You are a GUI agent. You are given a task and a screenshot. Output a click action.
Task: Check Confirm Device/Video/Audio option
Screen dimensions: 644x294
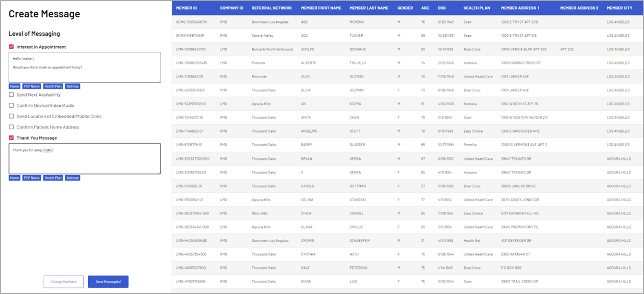[x=11, y=105]
